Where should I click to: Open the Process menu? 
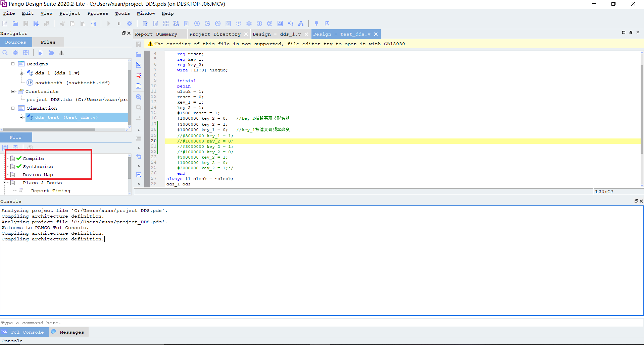(98, 13)
